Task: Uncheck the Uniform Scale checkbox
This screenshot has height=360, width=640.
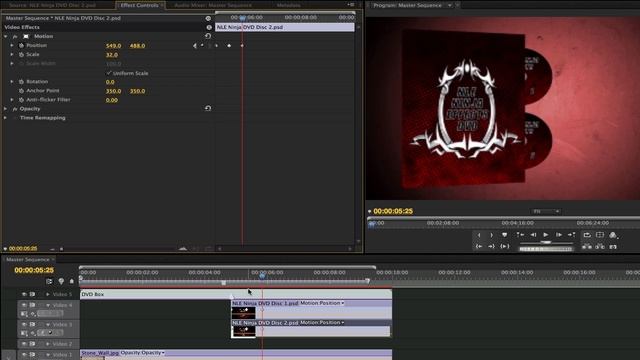Action: (x=109, y=73)
